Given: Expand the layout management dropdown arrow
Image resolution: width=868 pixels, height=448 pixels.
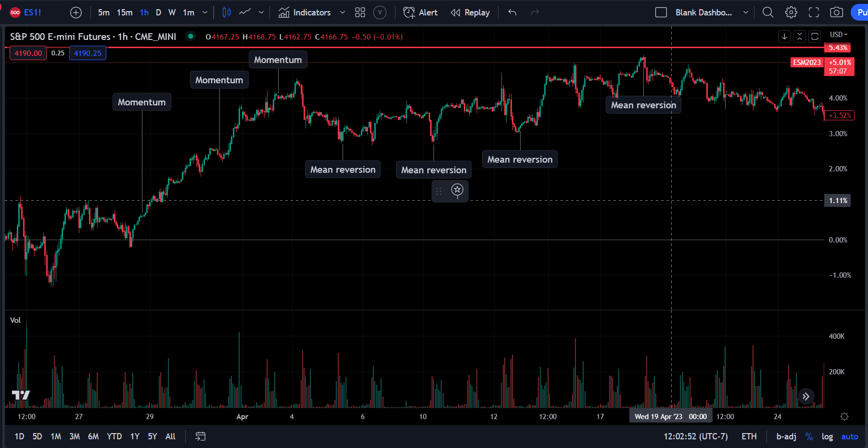Looking at the screenshot, I should point(746,13).
